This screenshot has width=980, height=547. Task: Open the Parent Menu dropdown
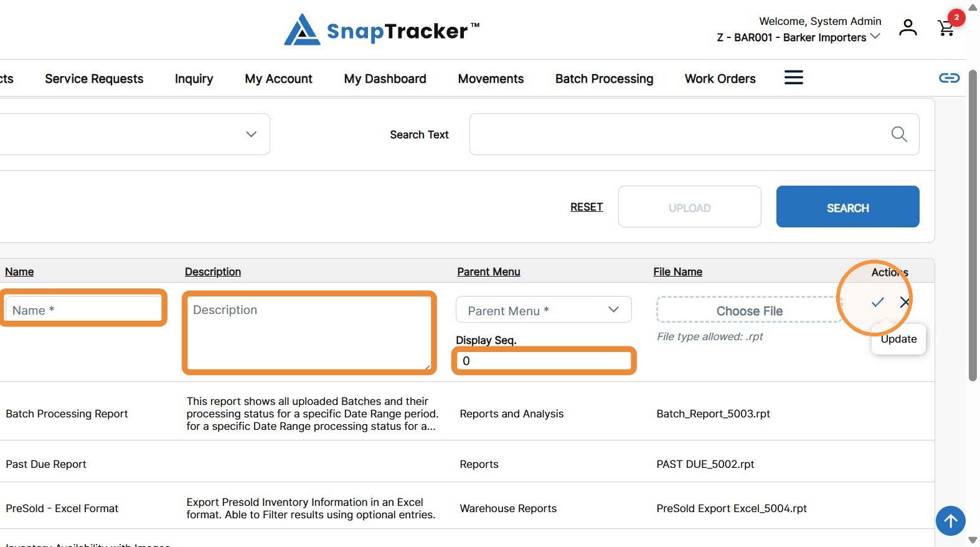(x=544, y=310)
